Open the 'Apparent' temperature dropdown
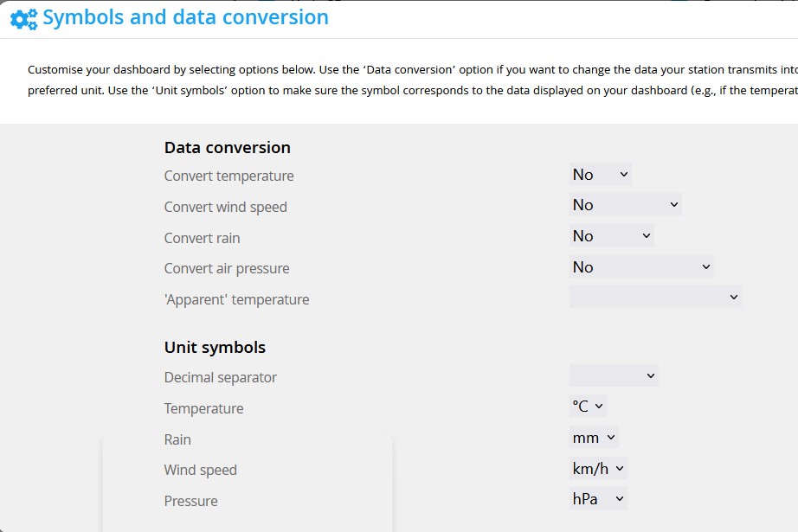This screenshot has width=798, height=532. [x=655, y=296]
